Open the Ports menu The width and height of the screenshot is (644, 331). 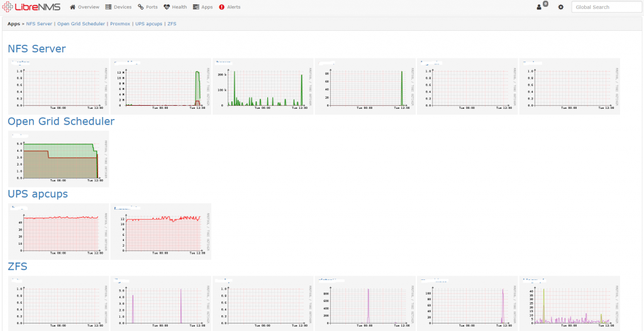pos(147,7)
